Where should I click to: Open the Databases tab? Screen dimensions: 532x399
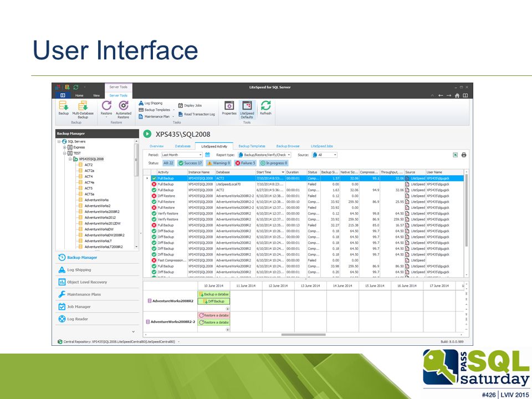182,146
